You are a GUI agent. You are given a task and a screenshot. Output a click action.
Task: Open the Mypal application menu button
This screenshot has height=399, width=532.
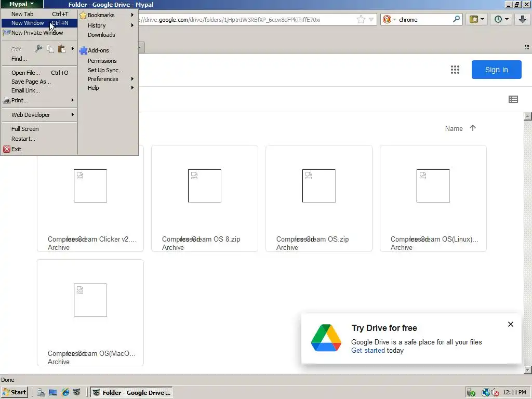22,4
